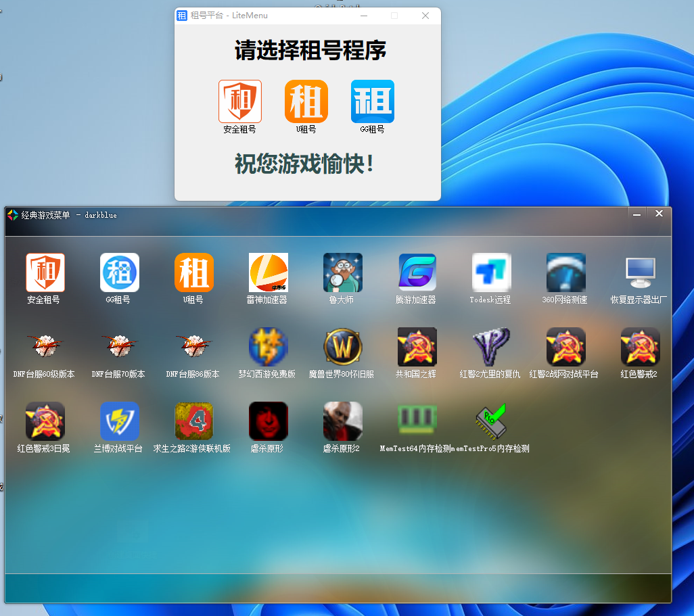Open Todesk远程 remote desktop
The width and height of the screenshot is (694, 616).
491,273
